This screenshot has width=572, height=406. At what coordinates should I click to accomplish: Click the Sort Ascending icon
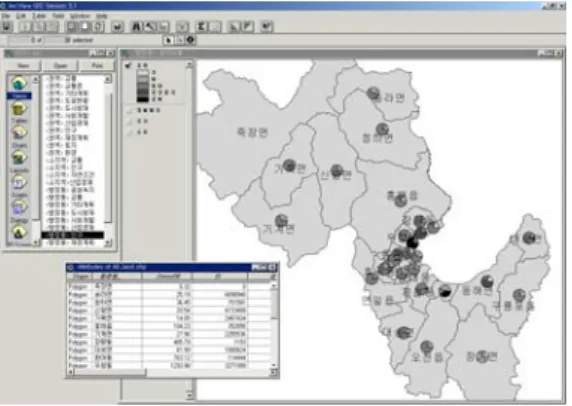point(234,26)
